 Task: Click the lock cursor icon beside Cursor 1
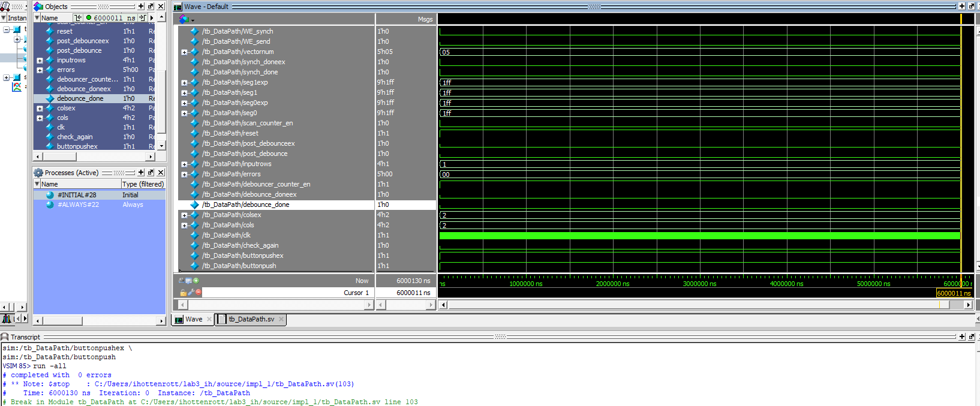coord(183,293)
